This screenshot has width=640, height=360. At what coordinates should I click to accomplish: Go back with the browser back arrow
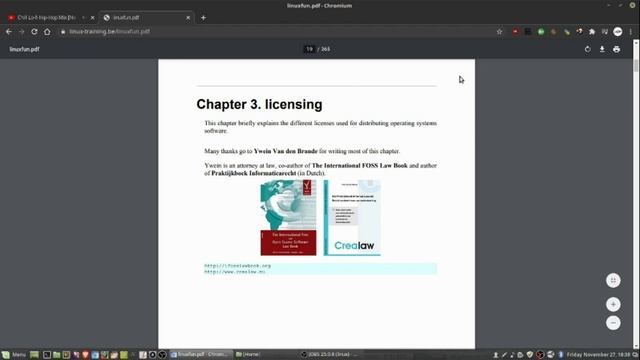click(x=9, y=31)
